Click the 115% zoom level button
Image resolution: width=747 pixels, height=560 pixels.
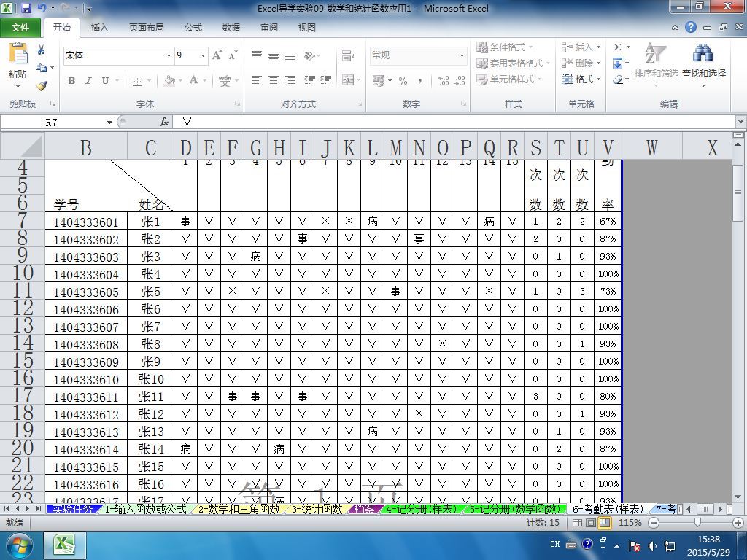(x=630, y=523)
